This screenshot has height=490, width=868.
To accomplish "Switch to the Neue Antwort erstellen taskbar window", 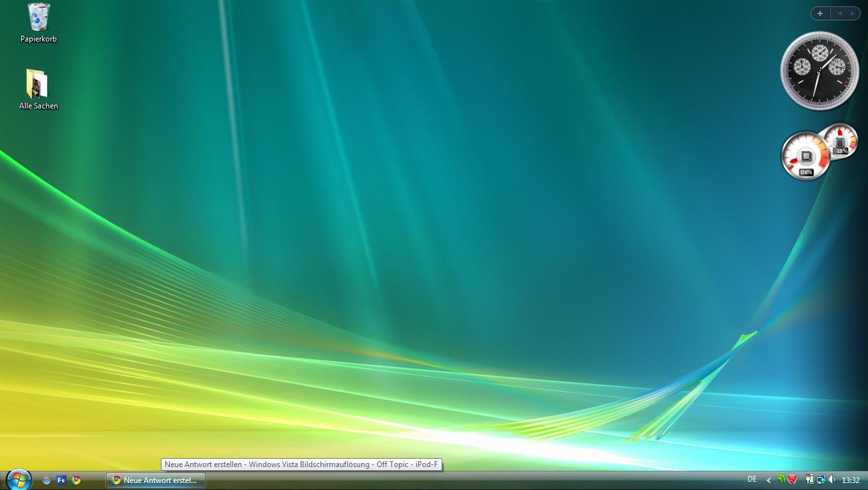I will [x=156, y=480].
